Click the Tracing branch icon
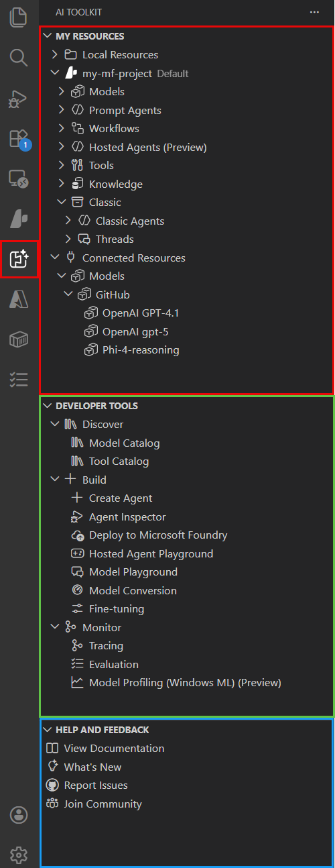 77,646
